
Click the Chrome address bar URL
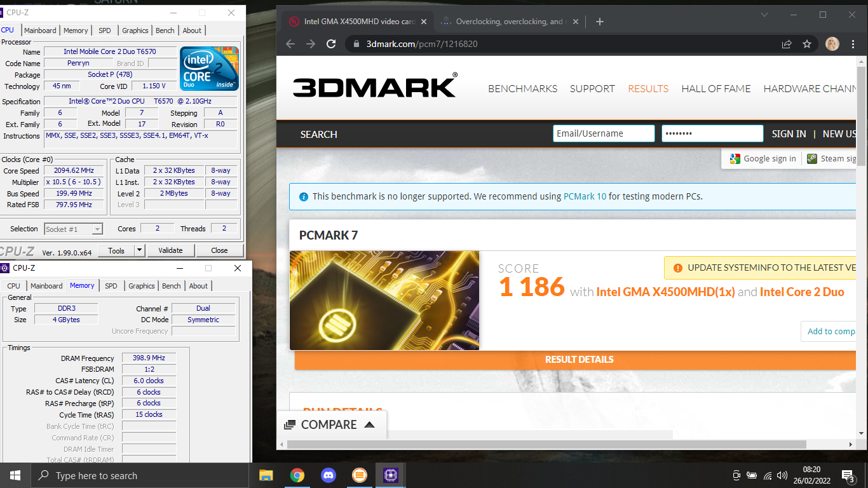(x=422, y=44)
